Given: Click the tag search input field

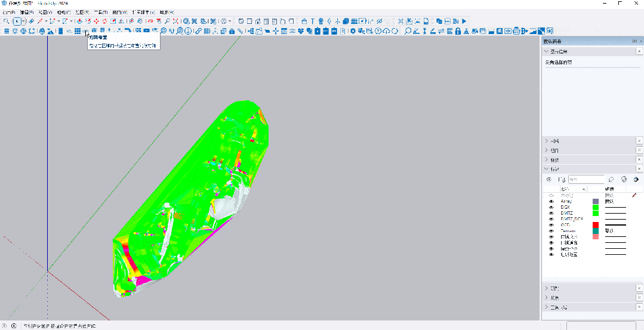Looking at the screenshot, I should [x=586, y=179].
